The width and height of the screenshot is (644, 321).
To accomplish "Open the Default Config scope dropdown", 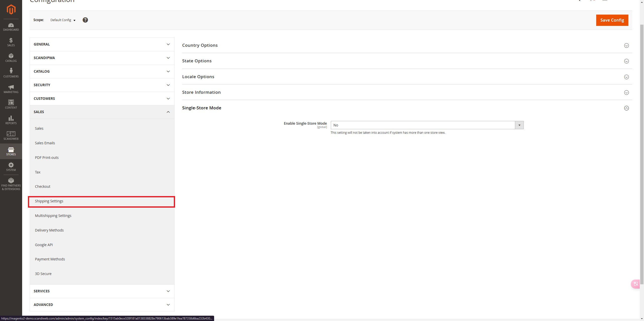I will tap(63, 20).
